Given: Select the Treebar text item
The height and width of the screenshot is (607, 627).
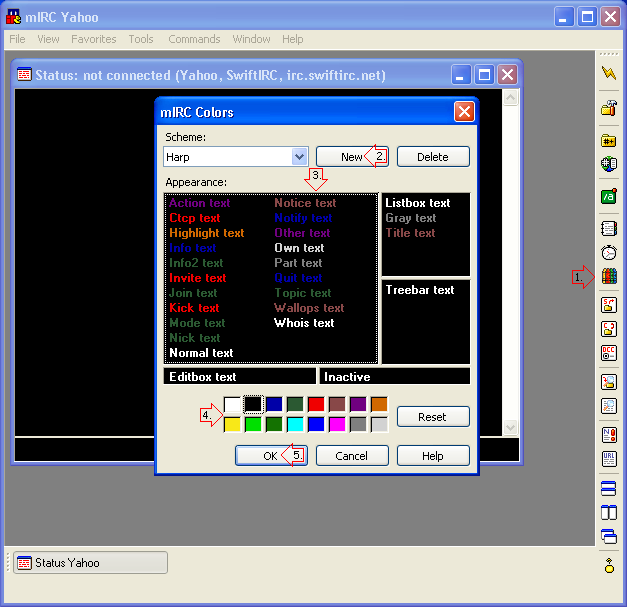Looking at the screenshot, I should point(420,290).
